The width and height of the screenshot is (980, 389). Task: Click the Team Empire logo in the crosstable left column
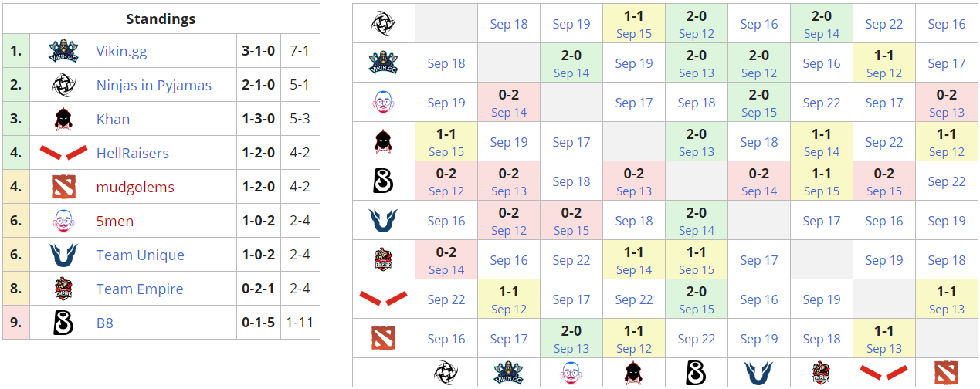(x=383, y=259)
